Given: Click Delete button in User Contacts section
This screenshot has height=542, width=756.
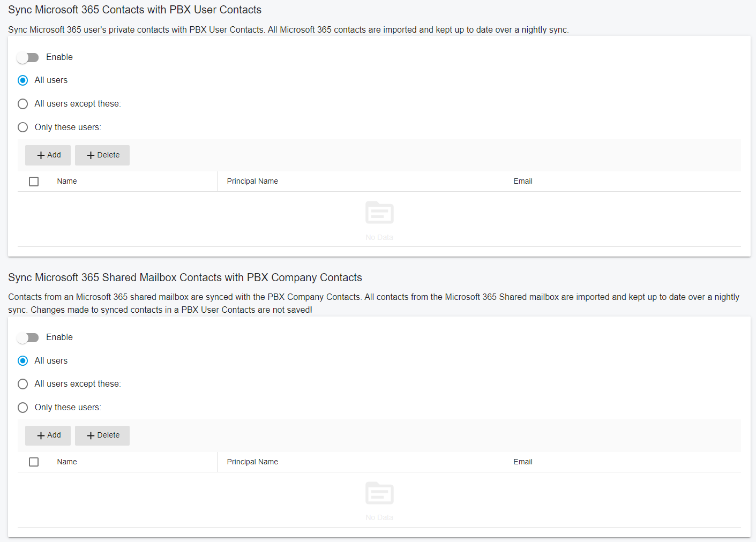Looking at the screenshot, I should click(x=102, y=155).
